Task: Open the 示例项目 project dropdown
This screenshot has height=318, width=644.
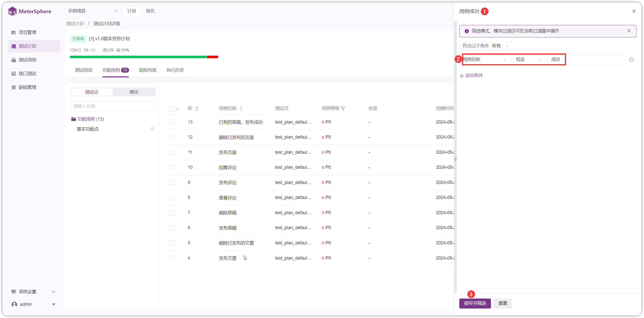Action: pyautogui.click(x=92, y=11)
